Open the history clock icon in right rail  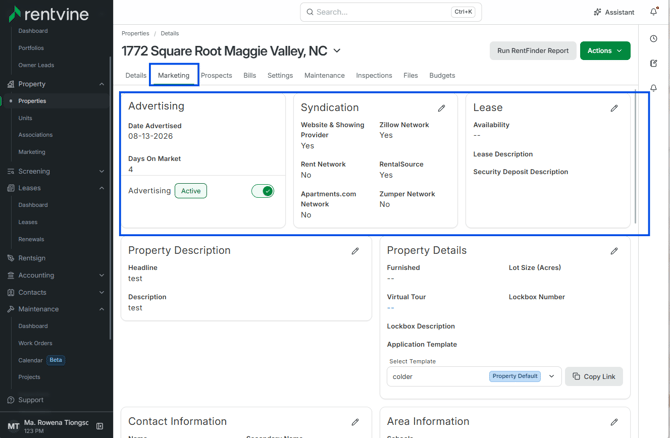click(653, 38)
